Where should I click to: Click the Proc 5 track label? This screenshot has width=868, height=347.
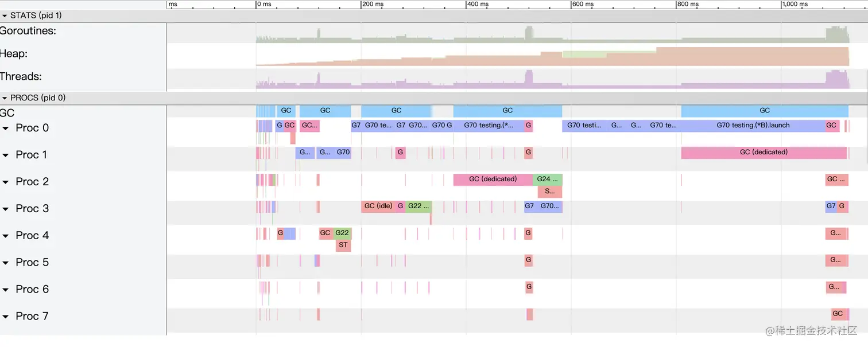click(x=32, y=262)
